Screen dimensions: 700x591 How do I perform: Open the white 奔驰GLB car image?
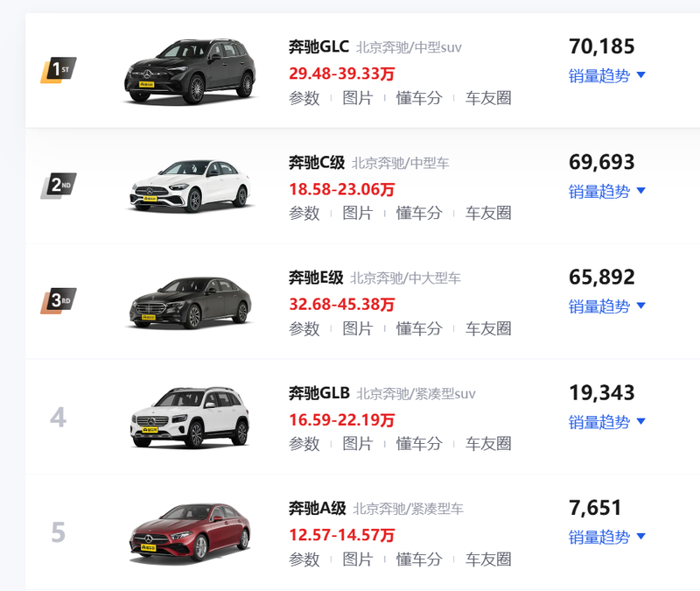tap(191, 418)
